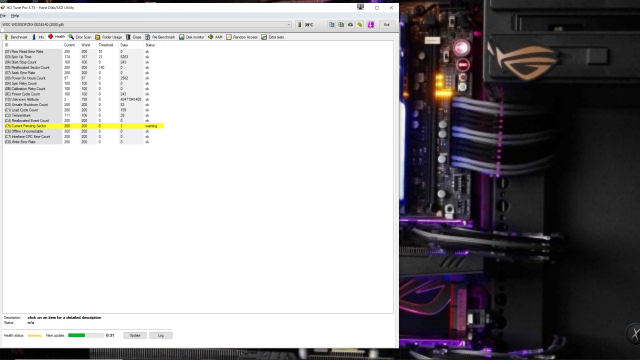640x360 pixels.
Task: Open the Folder Usage tab
Action: (109, 37)
